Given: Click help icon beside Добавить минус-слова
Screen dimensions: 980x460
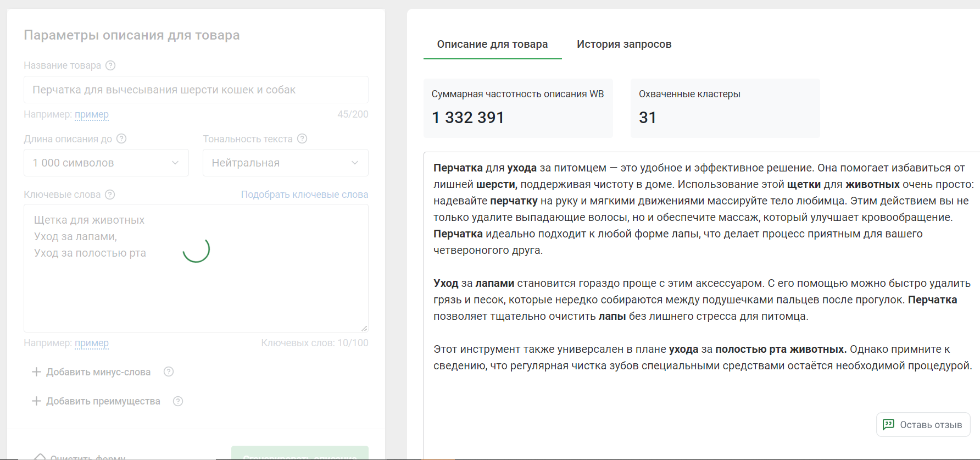Looking at the screenshot, I should click(x=169, y=372).
